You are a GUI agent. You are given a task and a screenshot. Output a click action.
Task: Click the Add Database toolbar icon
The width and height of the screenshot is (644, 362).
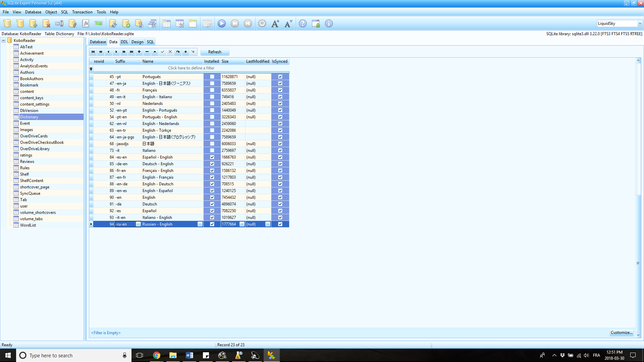tap(33, 23)
